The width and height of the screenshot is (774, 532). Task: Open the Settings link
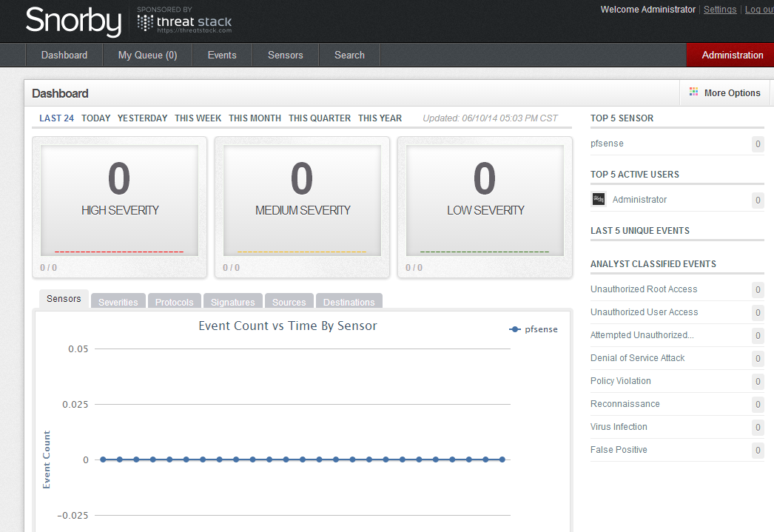click(720, 10)
